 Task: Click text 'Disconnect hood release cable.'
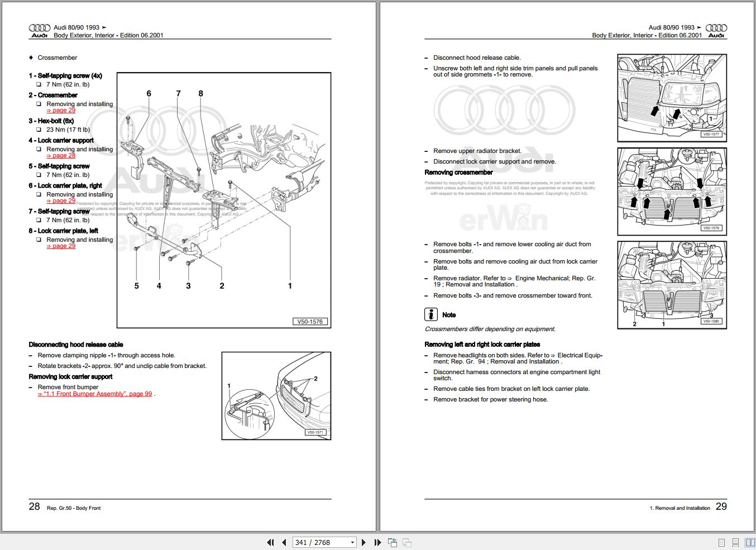(477, 58)
